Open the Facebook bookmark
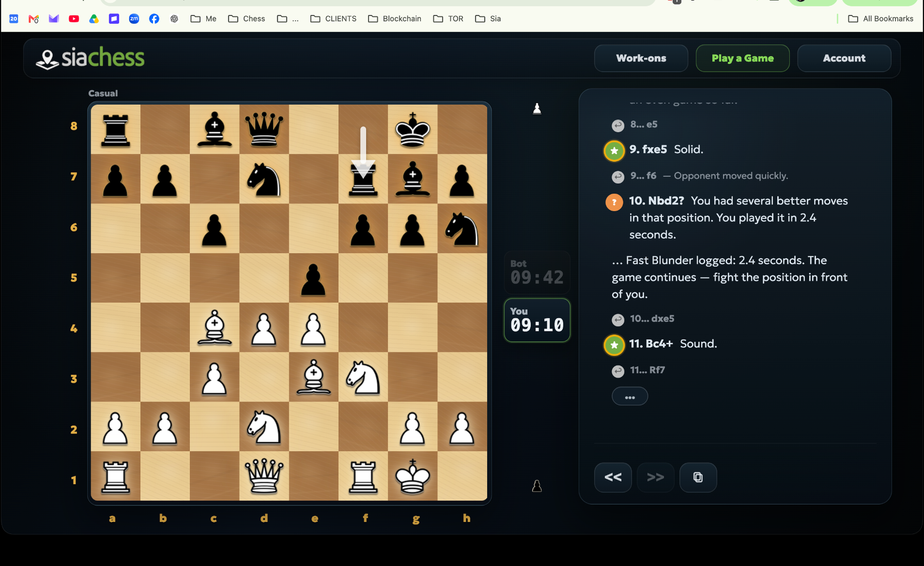Screen dimensions: 924x566 tap(154, 18)
